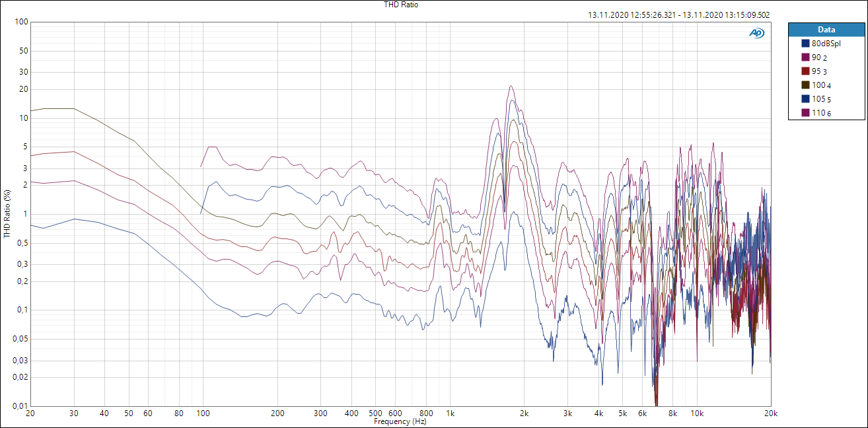
Task: Click the 'THD Ratio' graph title
Action: [x=401, y=5]
